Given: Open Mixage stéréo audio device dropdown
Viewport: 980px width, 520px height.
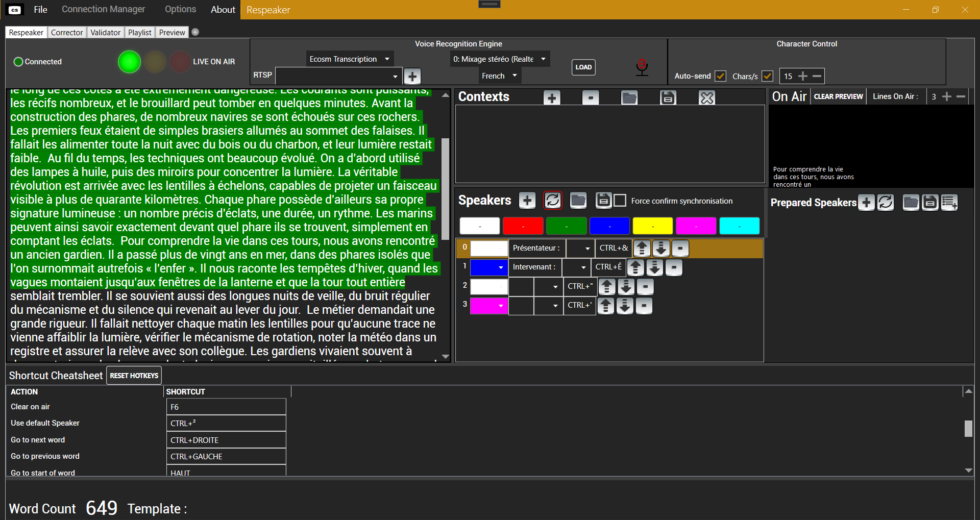Looking at the screenshot, I should (500, 59).
